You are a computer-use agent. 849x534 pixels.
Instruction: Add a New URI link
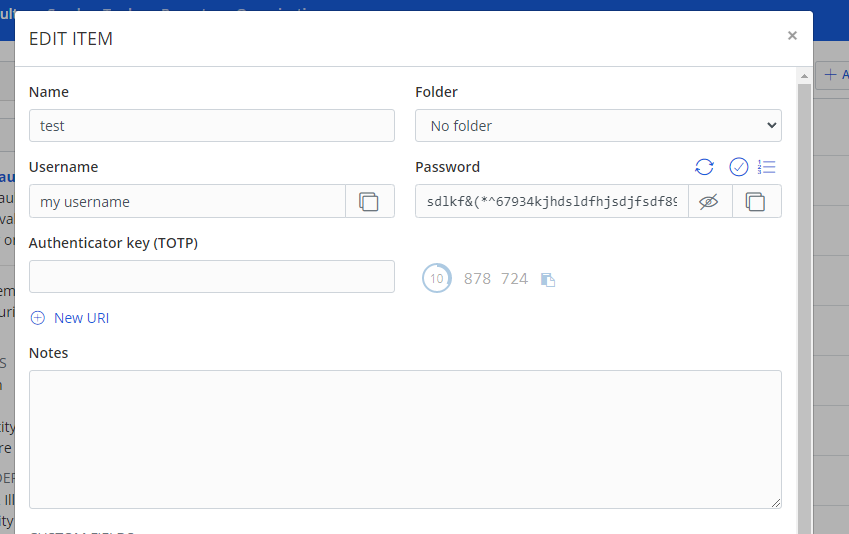(82, 318)
